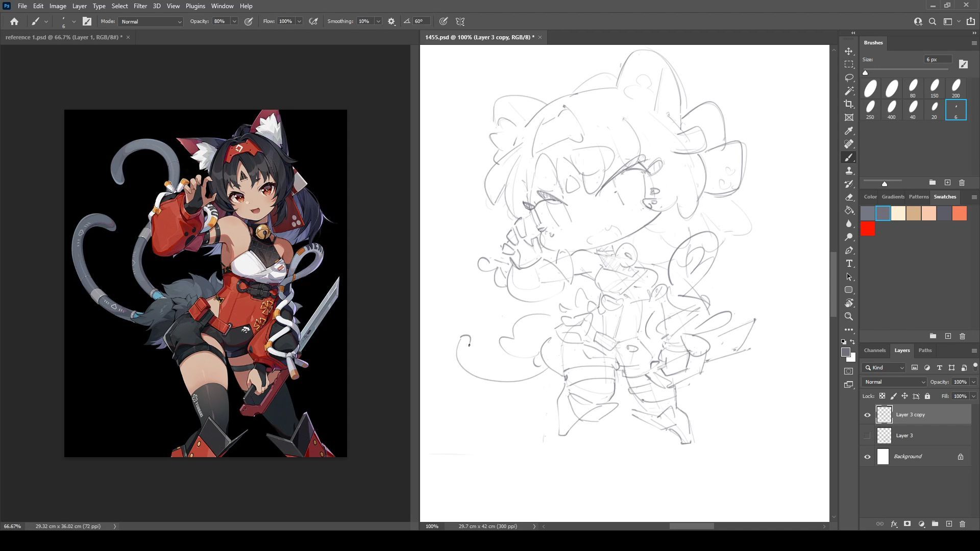The image size is (980, 551).
Task: Select the Blur tool
Action: 849,223
